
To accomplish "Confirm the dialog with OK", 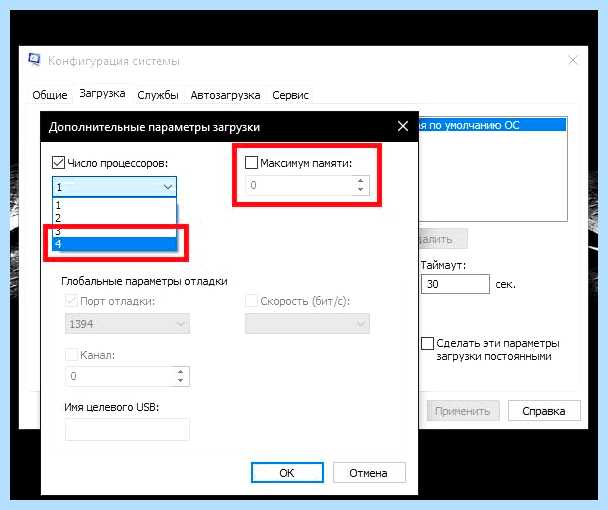I will 287,473.
